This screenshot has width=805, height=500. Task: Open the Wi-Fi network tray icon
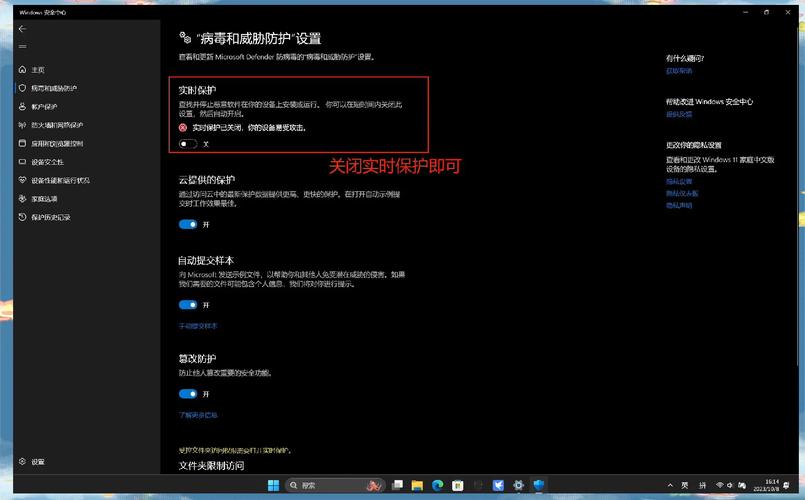720,485
